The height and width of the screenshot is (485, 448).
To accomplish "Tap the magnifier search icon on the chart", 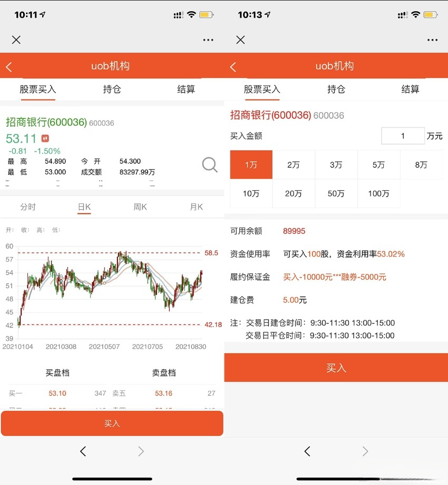I will pyautogui.click(x=209, y=165).
